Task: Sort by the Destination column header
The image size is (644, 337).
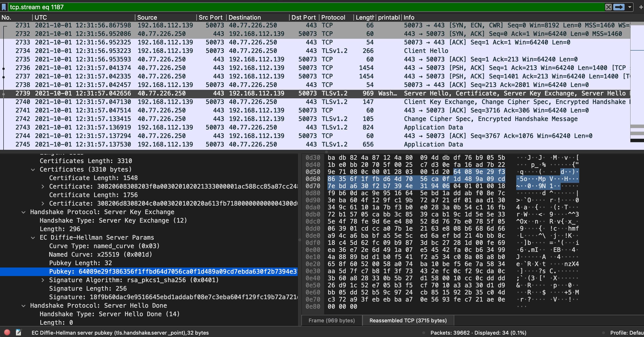Action: pyautogui.click(x=257, y=17)
